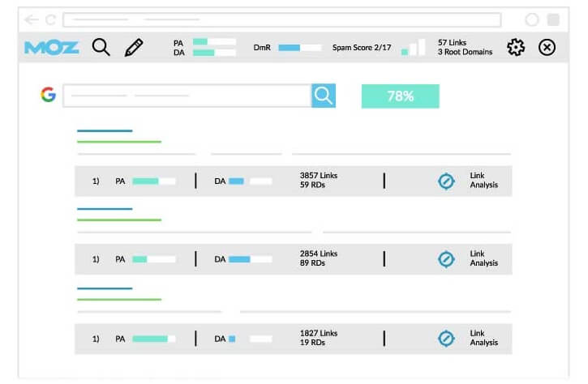Open MozBar settings gear icon
The width and height of the screenshot is (588, 384).
pyautogui.click(x=516, y=48)
